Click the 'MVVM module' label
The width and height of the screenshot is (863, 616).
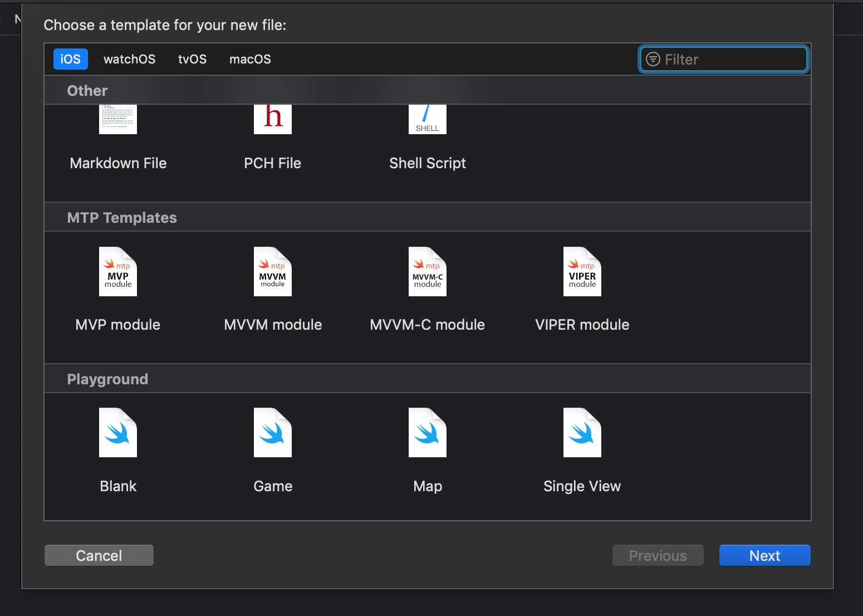pos(273,325)
